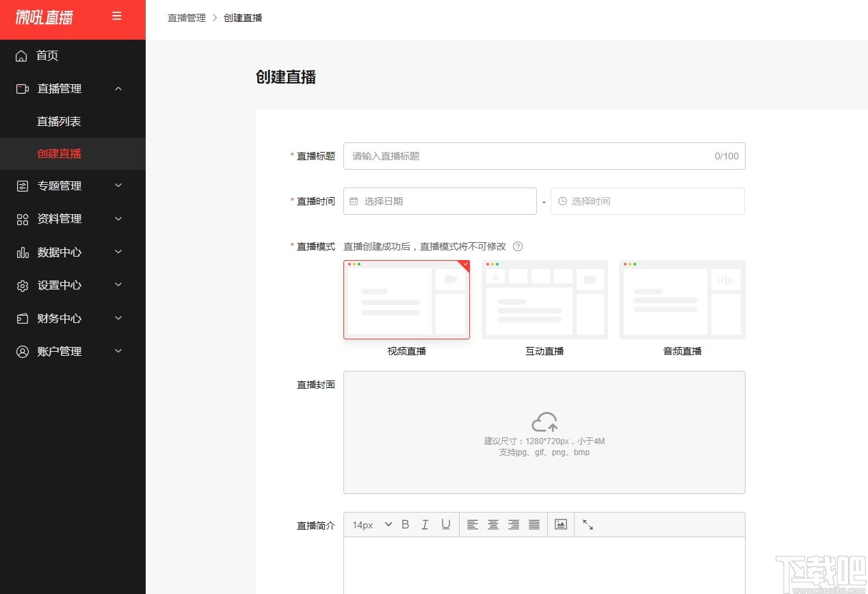Click inside the 直播简介 text editor

pyautogui.click(x=544, y=565)
